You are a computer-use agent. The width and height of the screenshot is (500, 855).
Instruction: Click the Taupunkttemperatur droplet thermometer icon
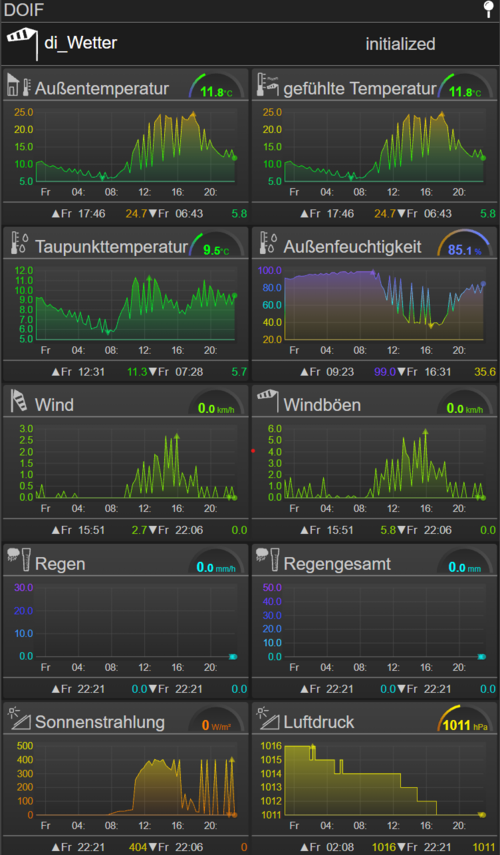[19, 243]
